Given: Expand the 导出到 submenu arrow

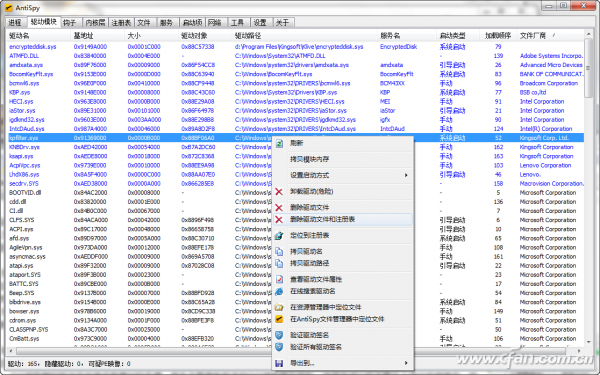Looking at the screenshot, I should pos(406,363).
